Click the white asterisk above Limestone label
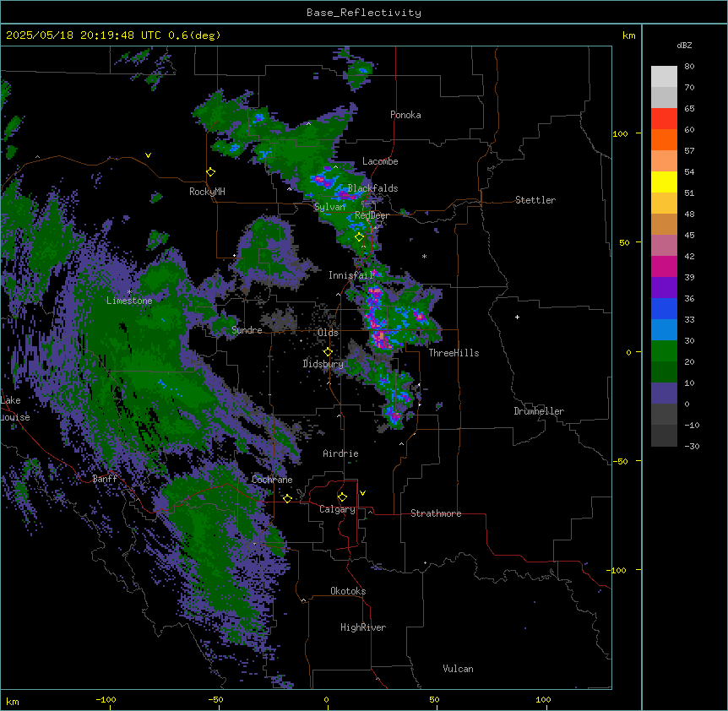Screen dimensions: 728x711 pos(129,291)
